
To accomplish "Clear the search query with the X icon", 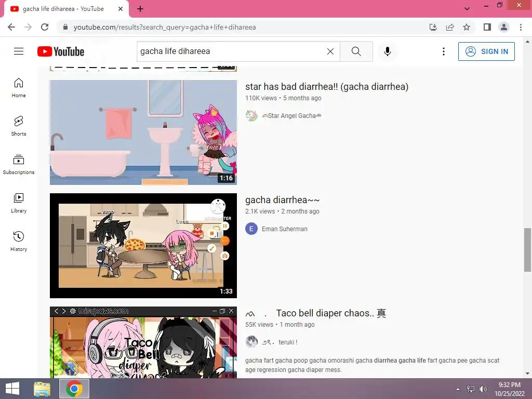I will coord(330,51).
